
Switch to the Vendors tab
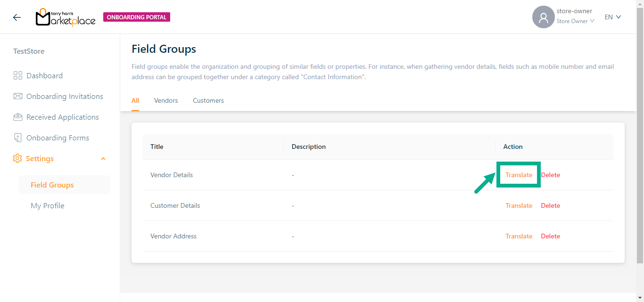click(x=166, y=100)
